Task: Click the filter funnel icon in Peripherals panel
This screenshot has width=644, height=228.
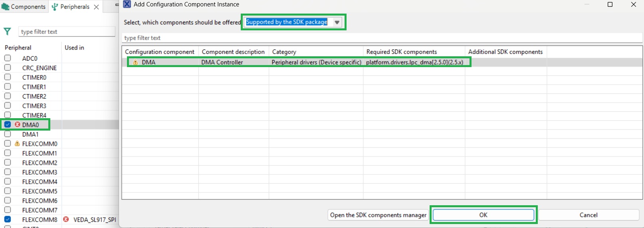Action: [x=7, y=31]
